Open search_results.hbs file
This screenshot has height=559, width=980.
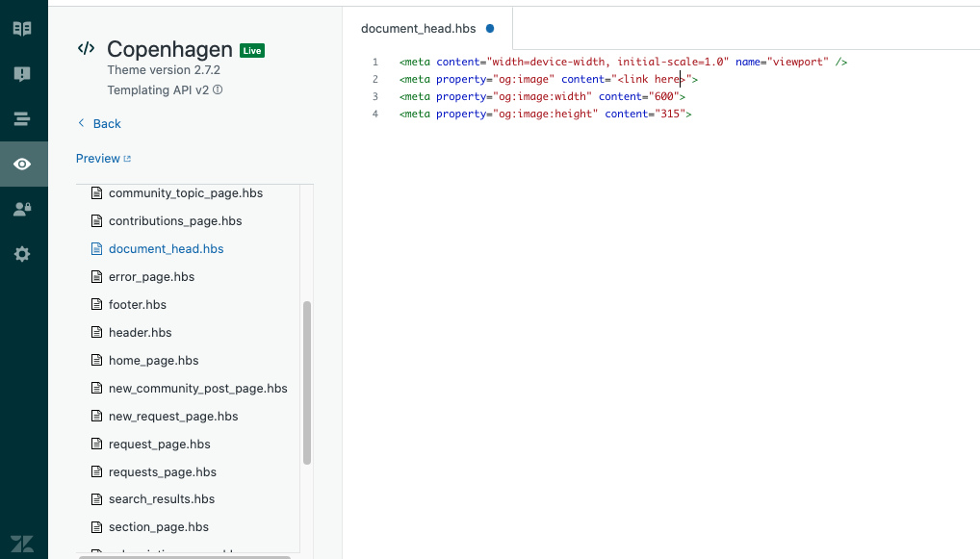tap(161, 499)
